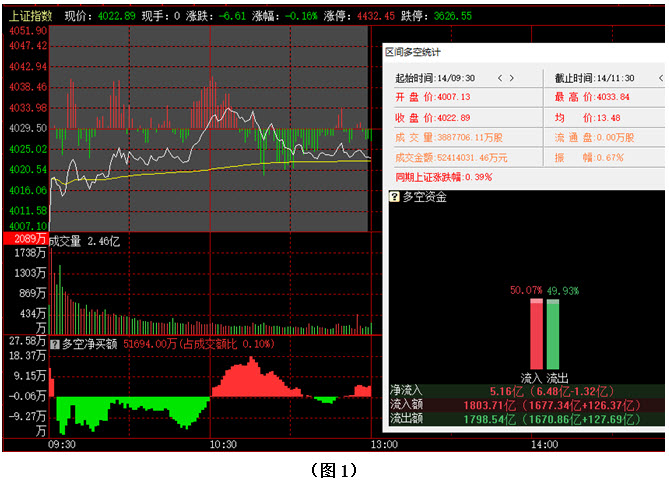Click the 4029.50 price axis label
Image resolution: width=669 pixels, height=491 pixels.
point(26,128)
